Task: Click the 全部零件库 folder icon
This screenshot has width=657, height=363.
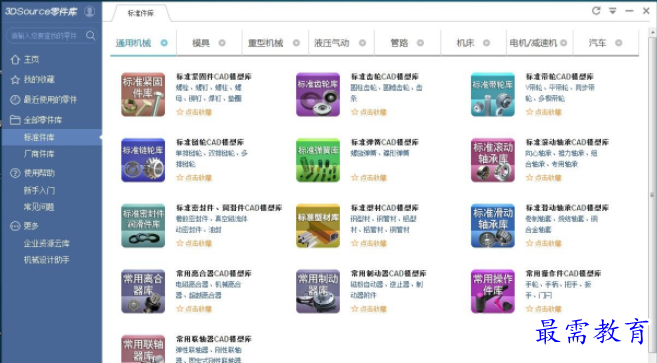Action: pyautogui.click(x=15, y=120)
